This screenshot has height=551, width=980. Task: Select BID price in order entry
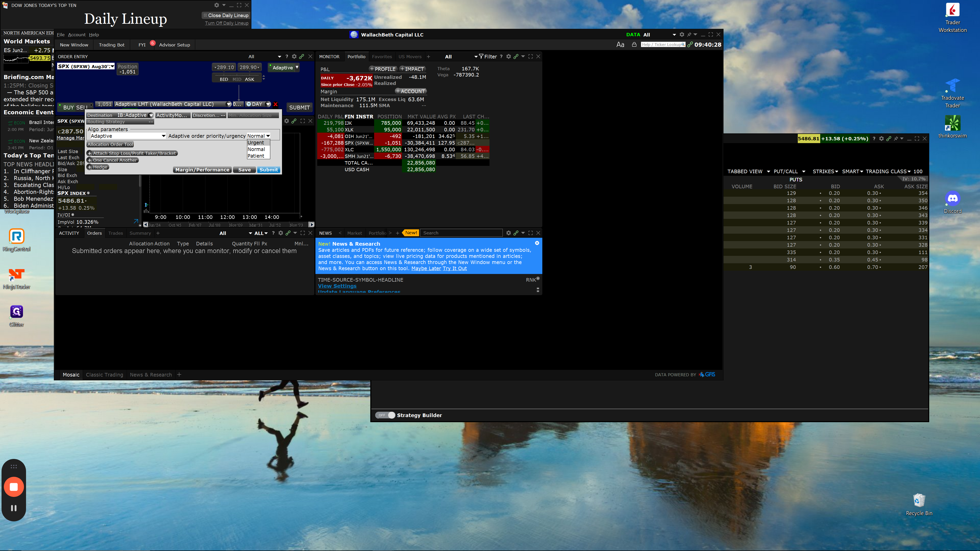224,79
